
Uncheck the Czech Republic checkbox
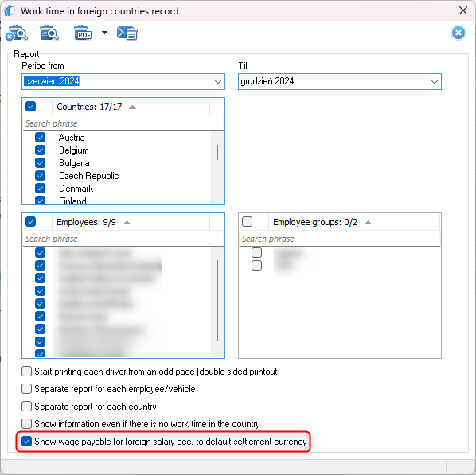click(x=40, y=176)
